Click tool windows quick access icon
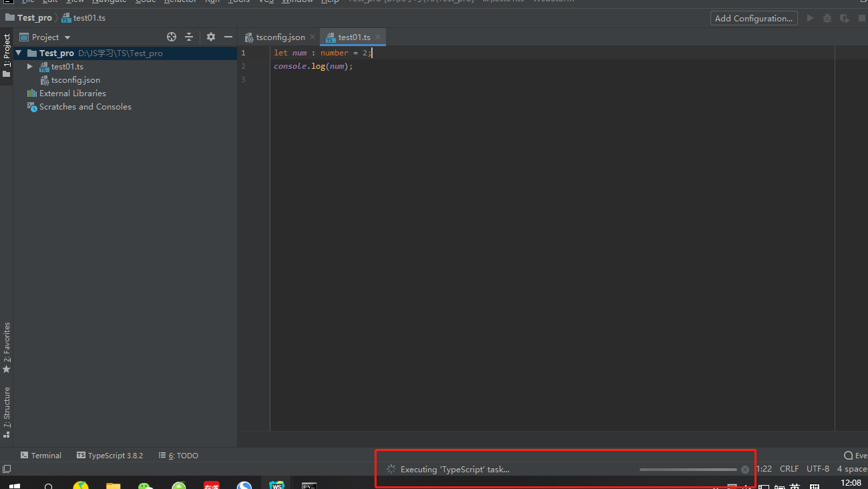868x489 pixels. [7, 470]
